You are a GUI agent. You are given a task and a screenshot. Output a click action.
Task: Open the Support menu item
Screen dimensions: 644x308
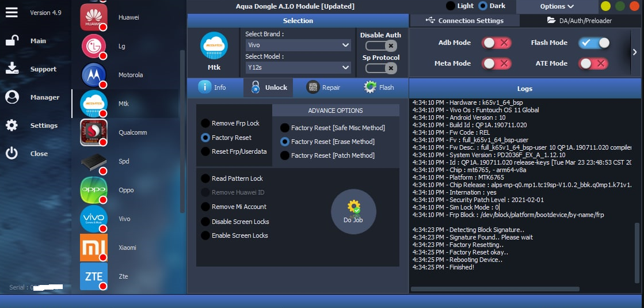click(x=44, y=69)
